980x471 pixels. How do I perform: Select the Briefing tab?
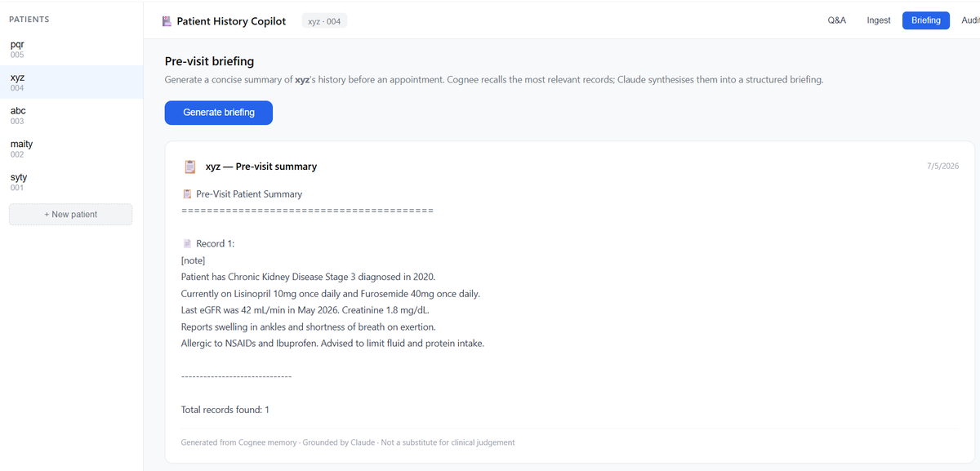coord(926,20)
